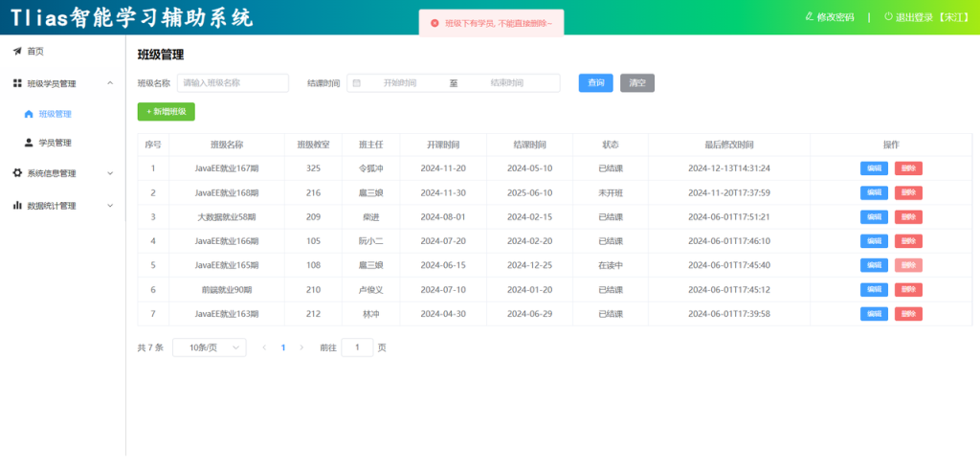Image resolution: width=980 pixels, height=469 pixels.
Task: Click the grid icon for 班级学员管理
Action: [x=17, y=83]
